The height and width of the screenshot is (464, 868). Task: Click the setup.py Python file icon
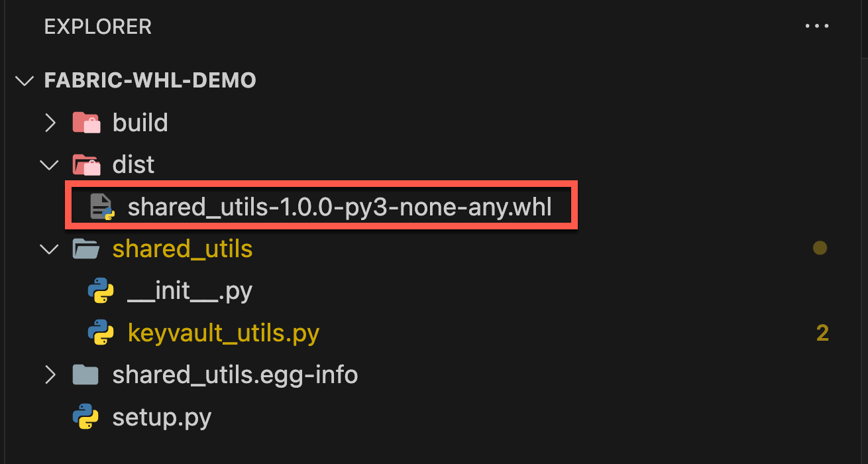(x=86, y=418)
